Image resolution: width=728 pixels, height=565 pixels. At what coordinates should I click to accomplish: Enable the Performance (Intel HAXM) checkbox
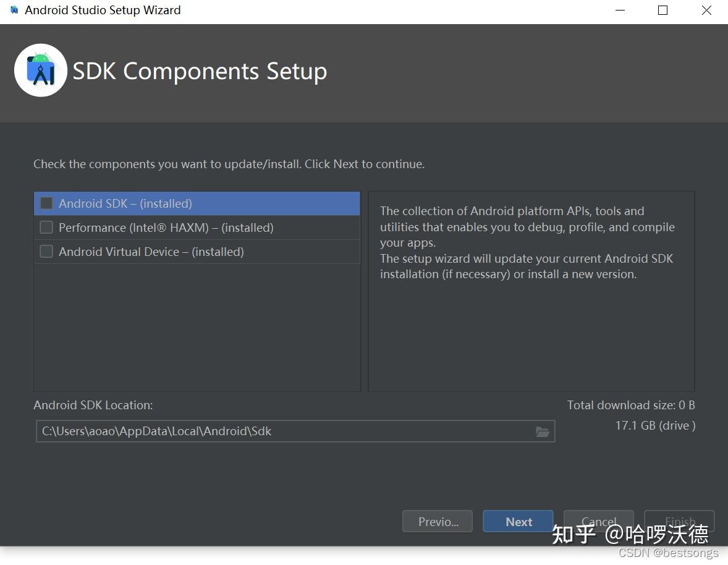coord(46,227)
